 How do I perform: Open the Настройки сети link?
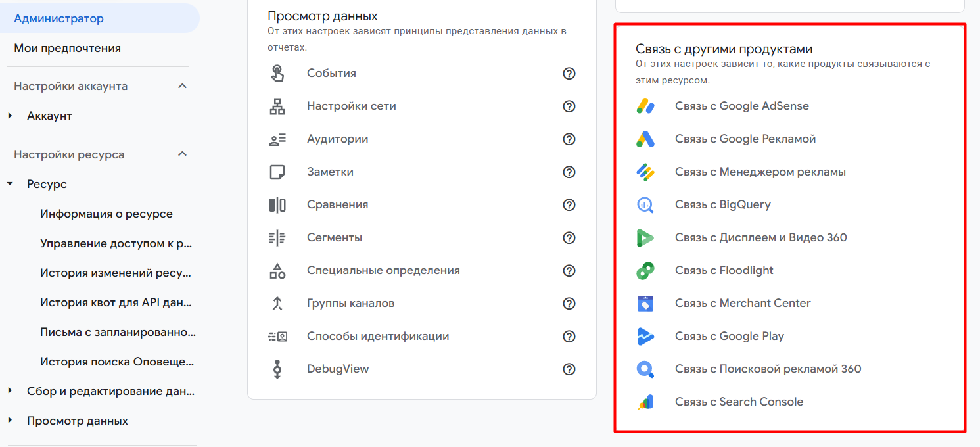352,106
